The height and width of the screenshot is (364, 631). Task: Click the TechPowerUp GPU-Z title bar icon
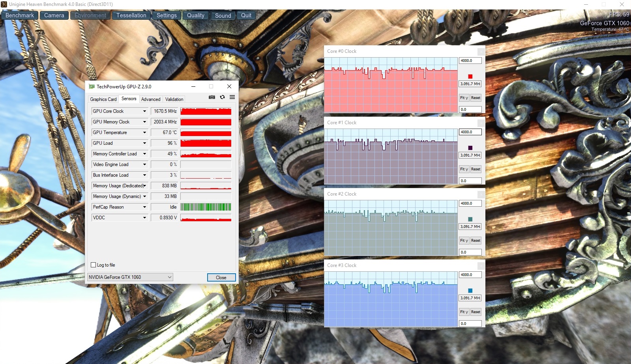click(x=92, y=86)
